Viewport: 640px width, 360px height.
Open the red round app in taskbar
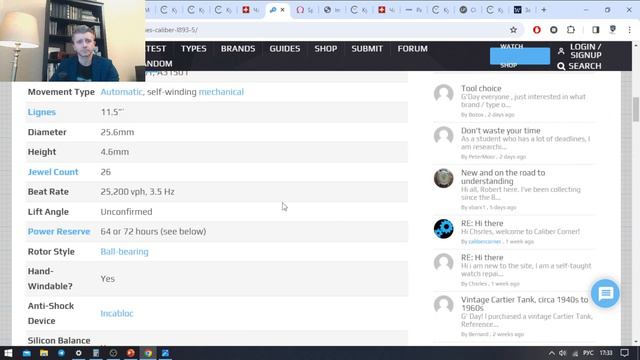click(130, 353)
